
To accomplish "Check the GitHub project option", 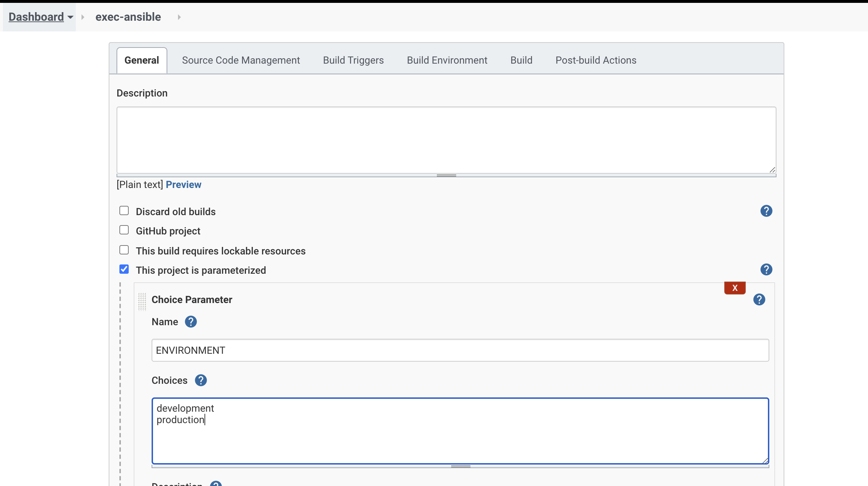I will coord(124,230).
